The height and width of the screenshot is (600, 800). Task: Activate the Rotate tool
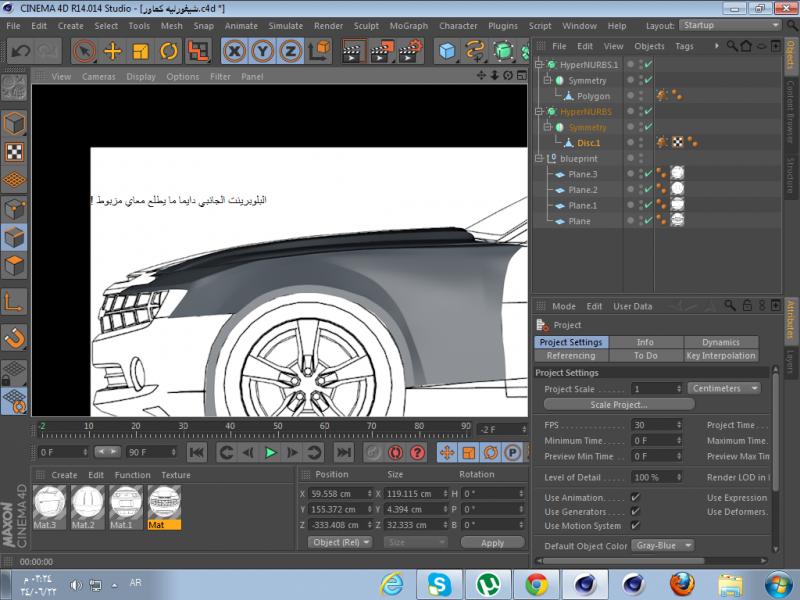coord(169,51)
